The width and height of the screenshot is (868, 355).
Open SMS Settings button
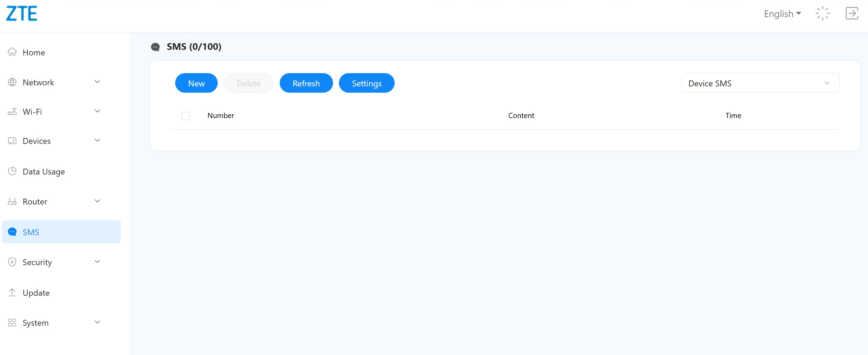click(366, 83)
